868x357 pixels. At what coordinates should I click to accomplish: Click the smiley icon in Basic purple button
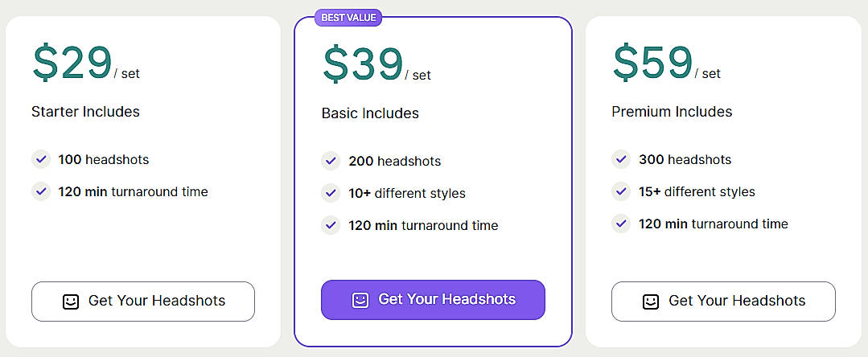[360, 300]
